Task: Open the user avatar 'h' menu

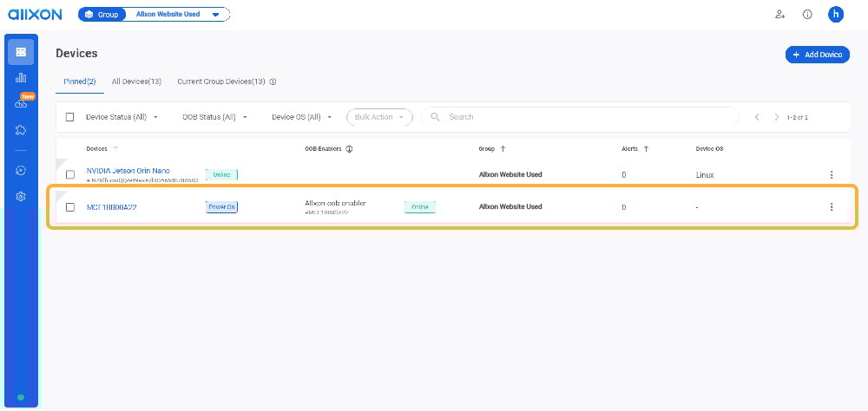Action: tap(836, 15)
